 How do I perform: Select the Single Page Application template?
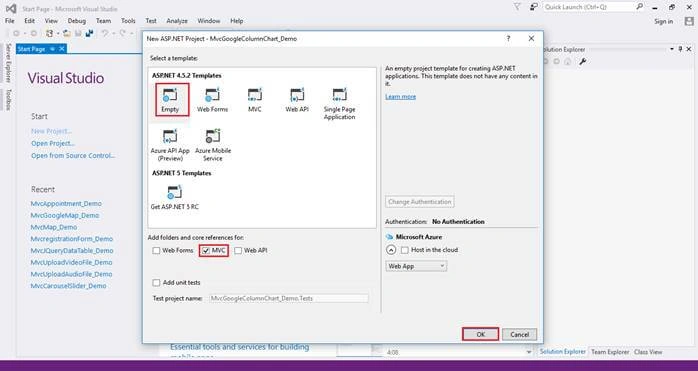(339, 103)
